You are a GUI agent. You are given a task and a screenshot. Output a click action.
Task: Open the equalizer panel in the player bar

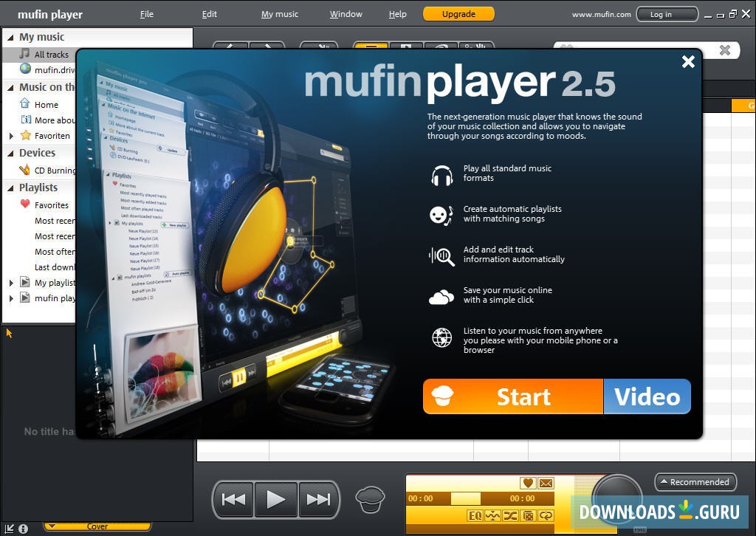coord(475,515)
